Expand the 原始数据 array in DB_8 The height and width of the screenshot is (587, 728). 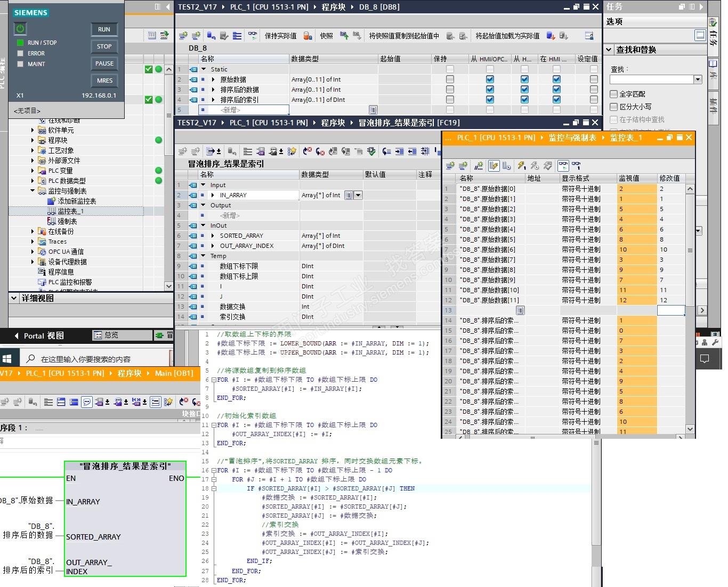click(213, 79)
